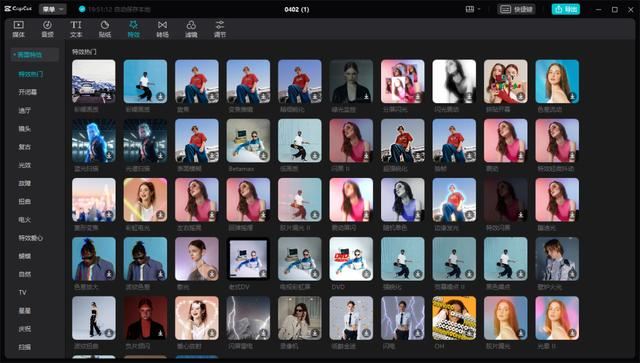This screenshot has height=363, width=640.
Task: Select the 扭曲 sidebar category
Action: (24, 201)
